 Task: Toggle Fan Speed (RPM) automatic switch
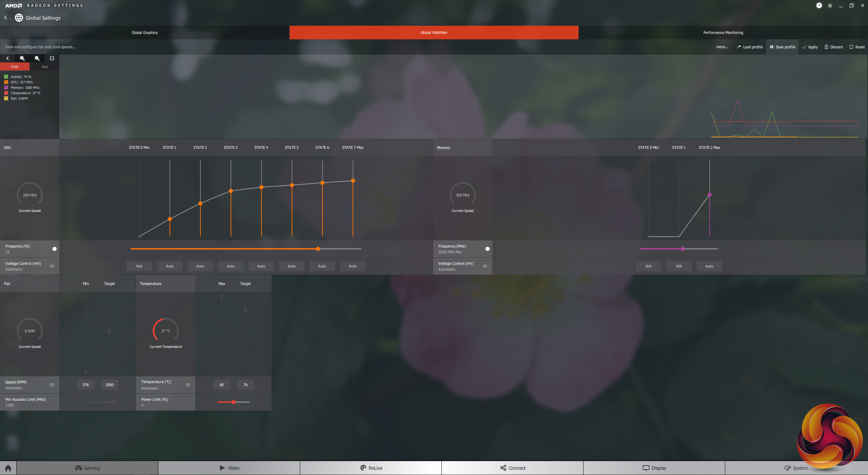tap(53, 385)
